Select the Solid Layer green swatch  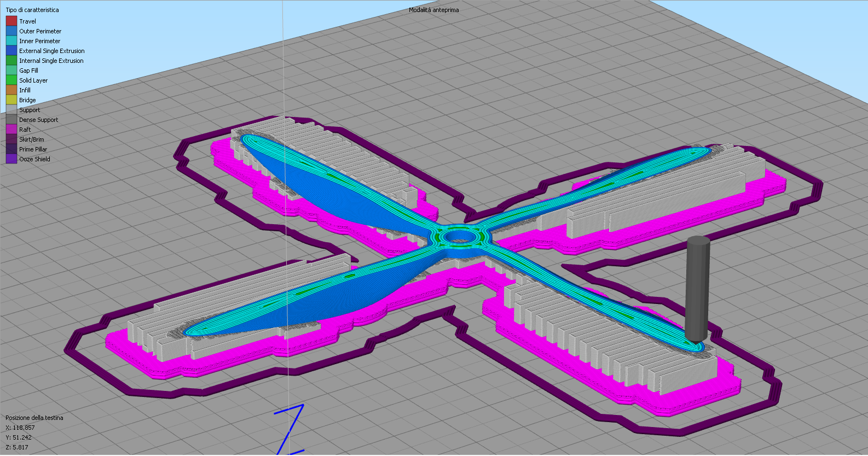pyautogui.click(x=11, y=80)
